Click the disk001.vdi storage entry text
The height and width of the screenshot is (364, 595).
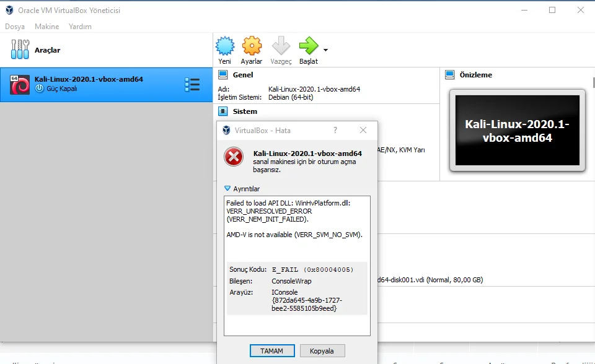tap(430, 280)
